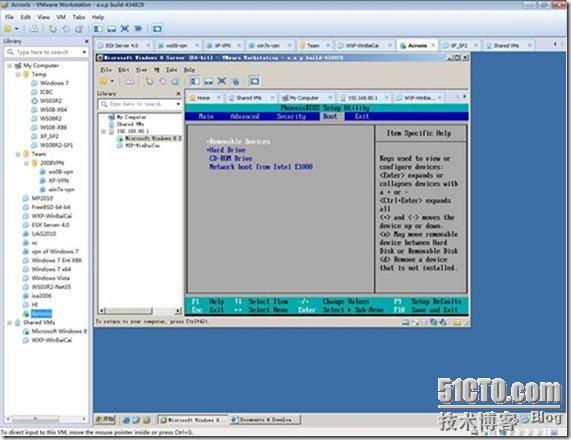Collapse the Shared VMs node in outer library
This screenshot has height=440, width=571.
[x=9, y=323]
